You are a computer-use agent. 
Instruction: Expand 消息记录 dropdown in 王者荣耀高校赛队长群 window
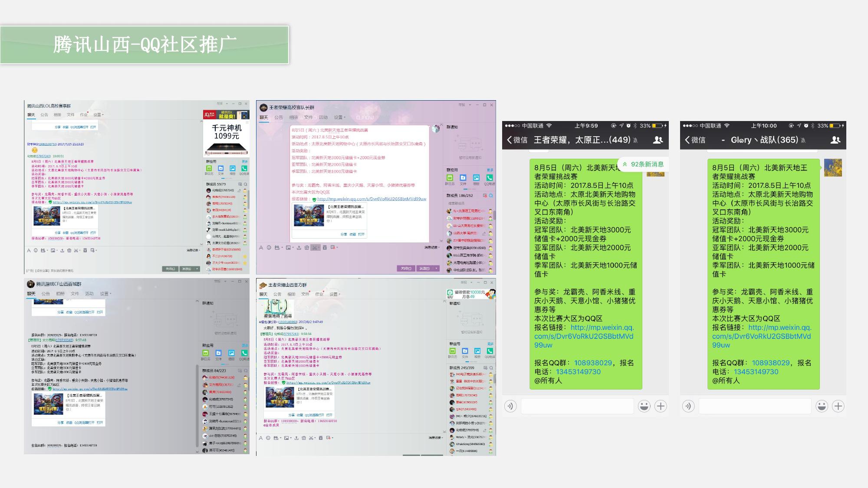click(432, 247)
